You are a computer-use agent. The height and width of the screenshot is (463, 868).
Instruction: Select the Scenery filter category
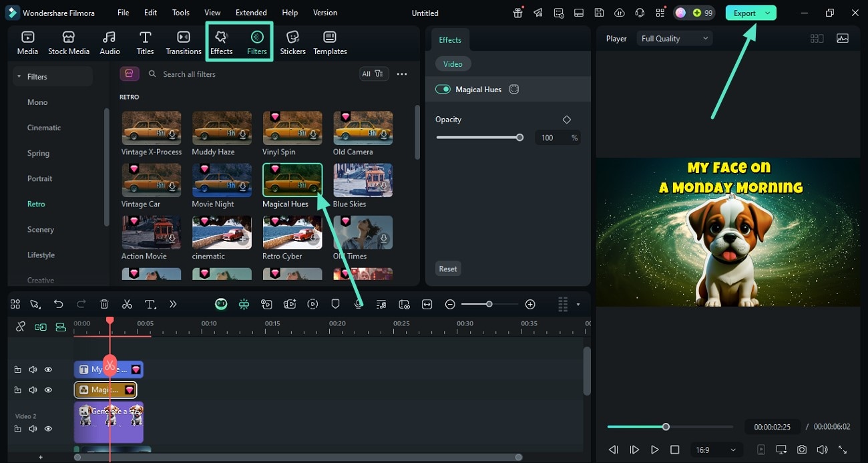(x=41, y=229)
